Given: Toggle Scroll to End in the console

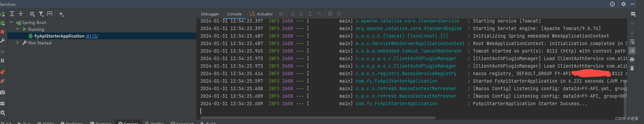Looking at the screenshot, I should tap(632, 51).
